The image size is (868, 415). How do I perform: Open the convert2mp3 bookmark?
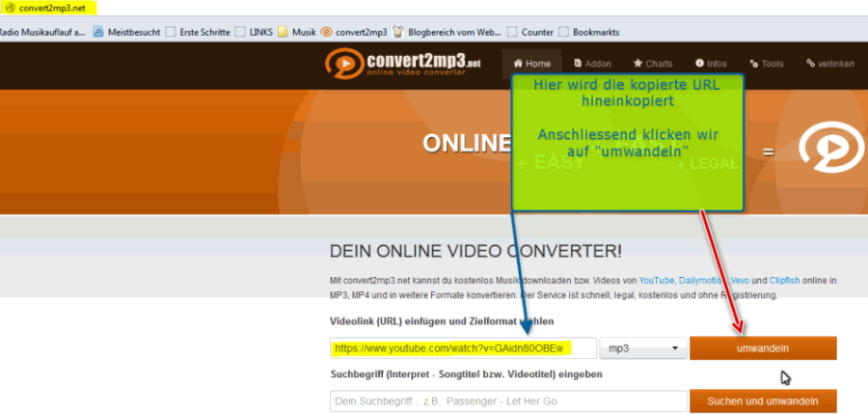354,32
